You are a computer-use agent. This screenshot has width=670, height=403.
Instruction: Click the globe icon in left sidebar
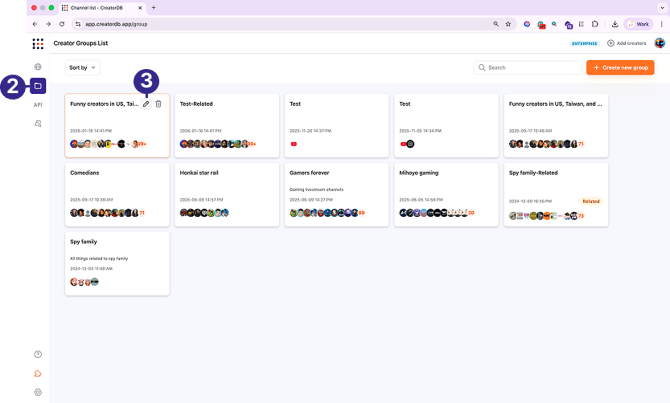[38, 67]
